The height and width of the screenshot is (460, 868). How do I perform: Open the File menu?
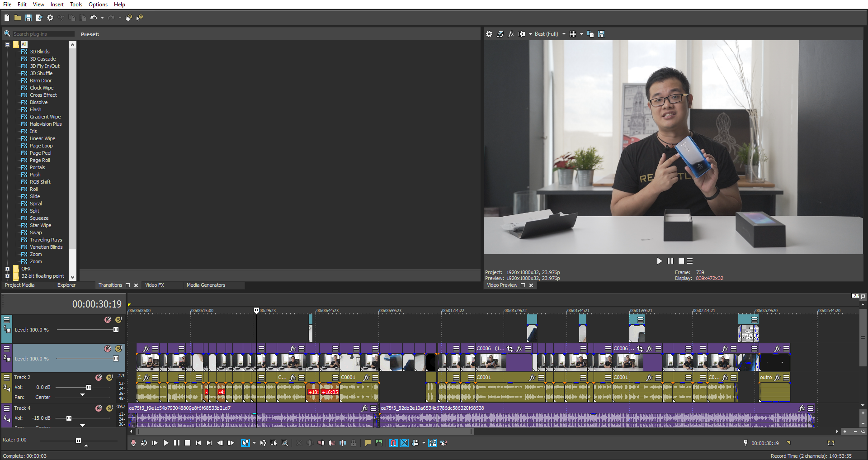coord(7,5)
